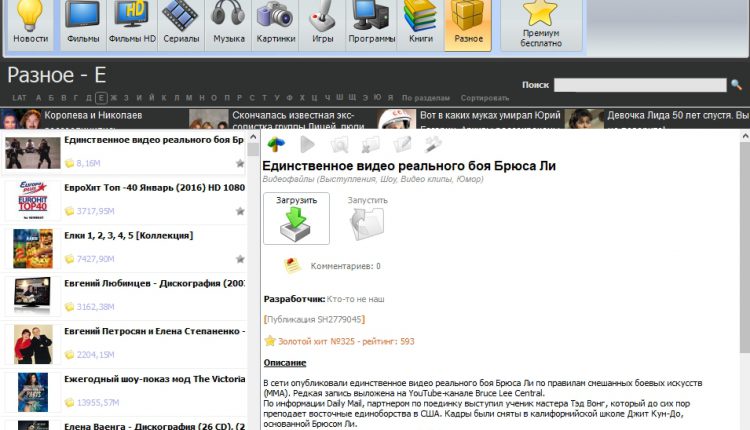
Task: Click the Описание heading
Action: tap(285, 363)
